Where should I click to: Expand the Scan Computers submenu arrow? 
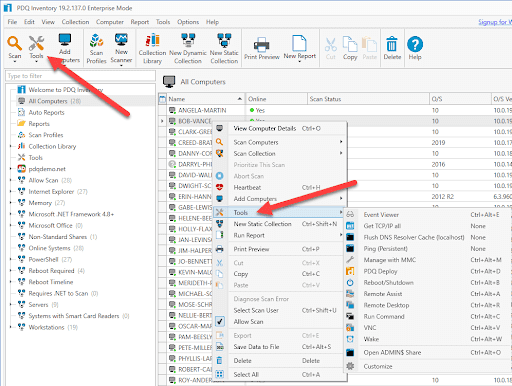click(x=341, y=142)
